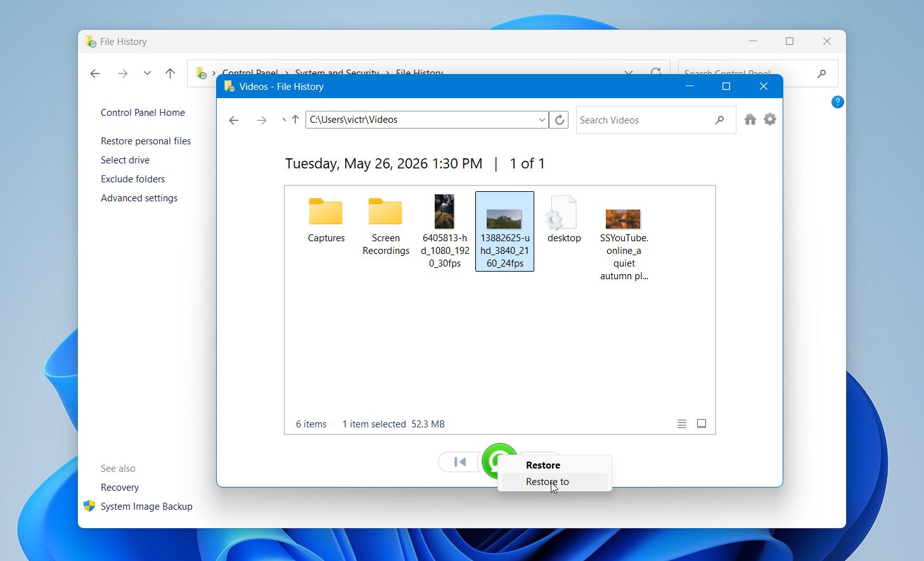Open recent locations dropdown in control panel window
This screenshot has width=924, height=561.
(147, 73)
